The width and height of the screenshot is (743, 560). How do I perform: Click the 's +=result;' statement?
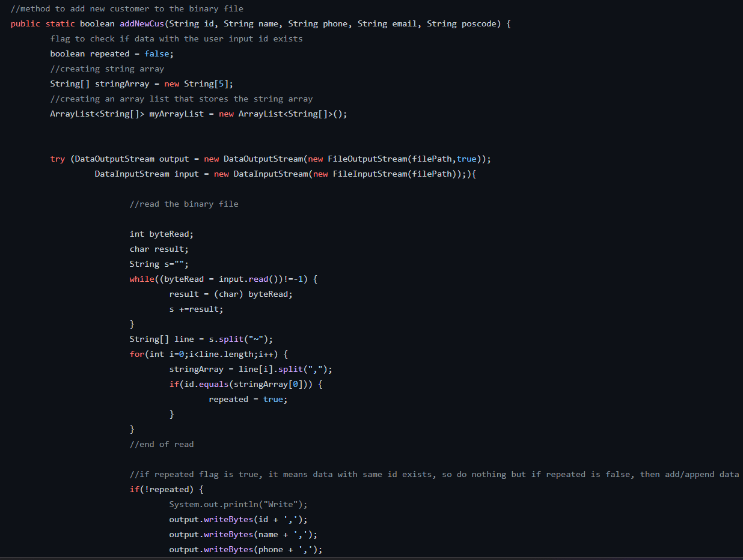(x=196, y=309)
